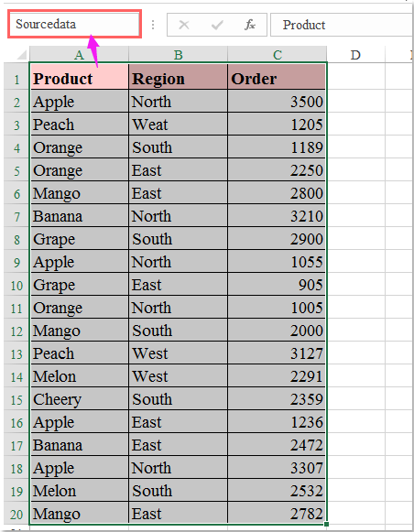The height and width of the screenshot is (532, 414).
Task: Select column D header
Action: pos(355,55)
